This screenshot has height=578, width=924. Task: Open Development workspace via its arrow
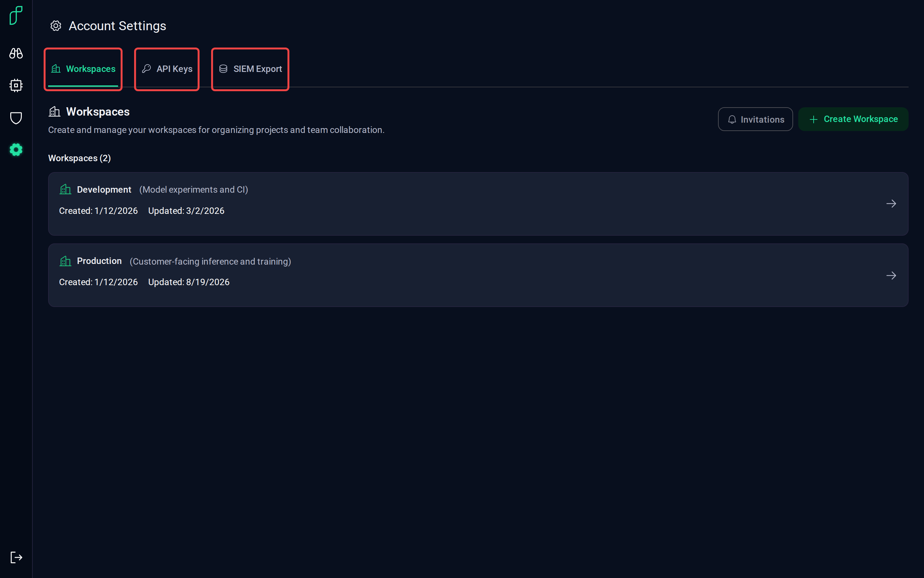(891, 204)
